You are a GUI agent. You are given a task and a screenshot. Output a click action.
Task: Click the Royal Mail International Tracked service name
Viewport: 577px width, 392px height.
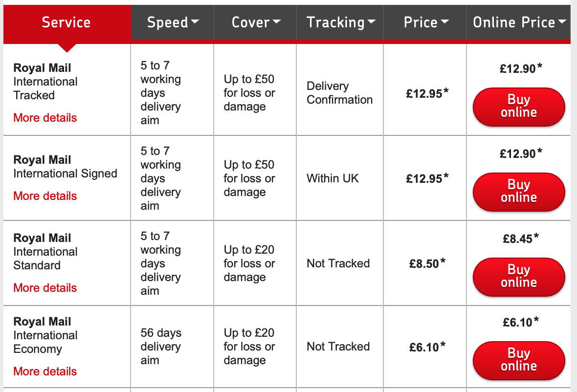45,82
